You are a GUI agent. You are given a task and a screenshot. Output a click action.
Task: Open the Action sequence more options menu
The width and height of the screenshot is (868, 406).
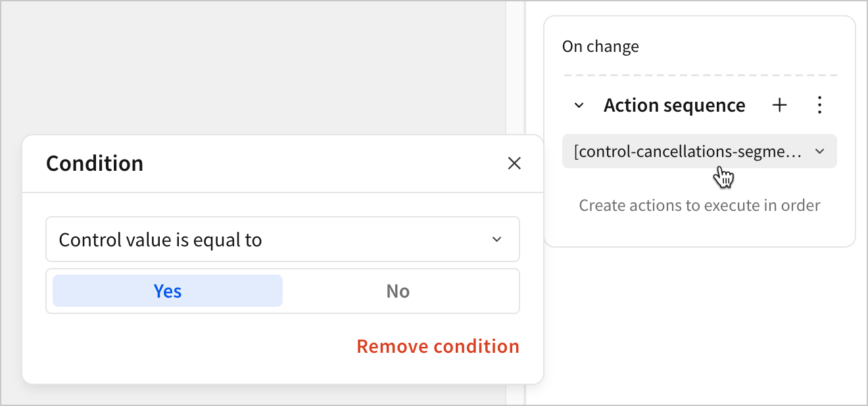pyautogui.click(x=819, y=105)
